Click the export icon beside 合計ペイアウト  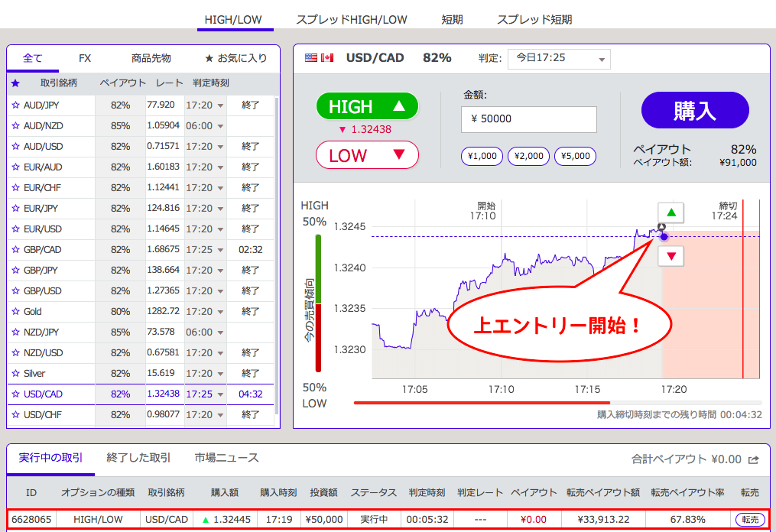754,459
